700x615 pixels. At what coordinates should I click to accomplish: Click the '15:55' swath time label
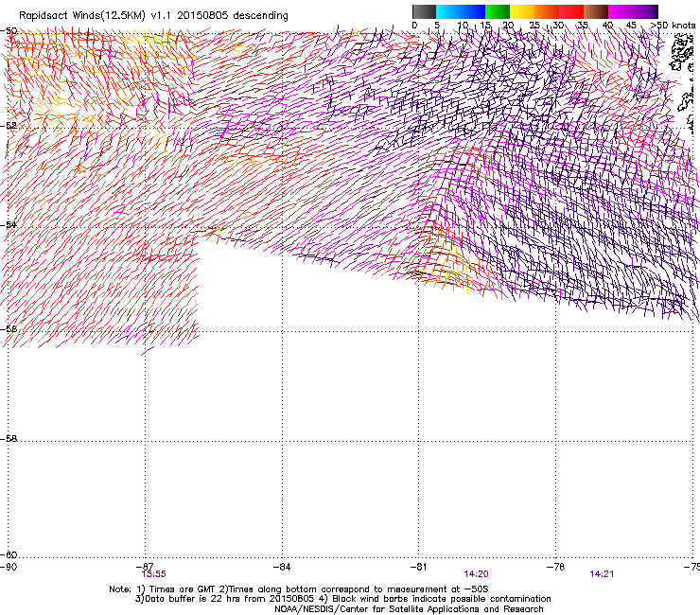pos(153,574)
